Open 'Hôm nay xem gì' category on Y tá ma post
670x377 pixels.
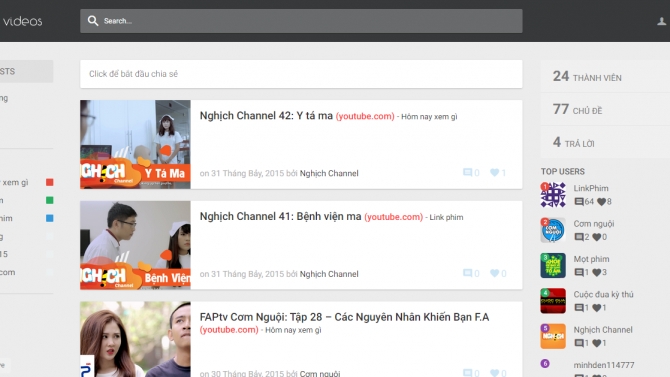click(429, 117)
